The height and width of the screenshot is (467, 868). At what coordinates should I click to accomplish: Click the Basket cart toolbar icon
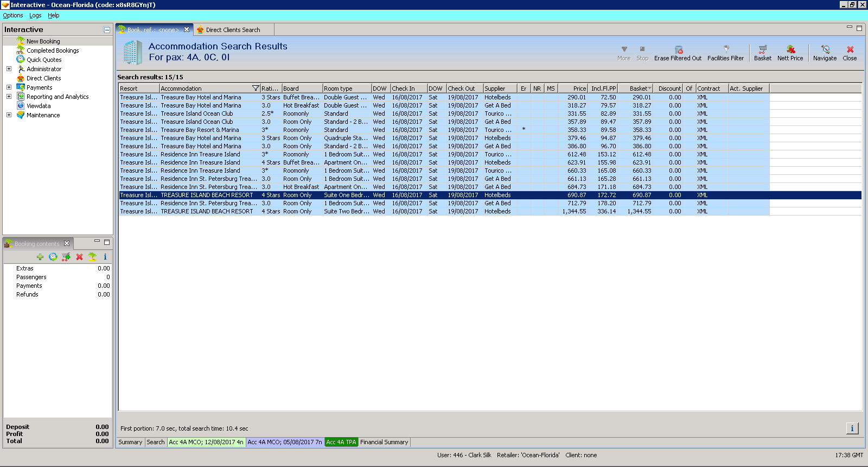tap(763, 49)
